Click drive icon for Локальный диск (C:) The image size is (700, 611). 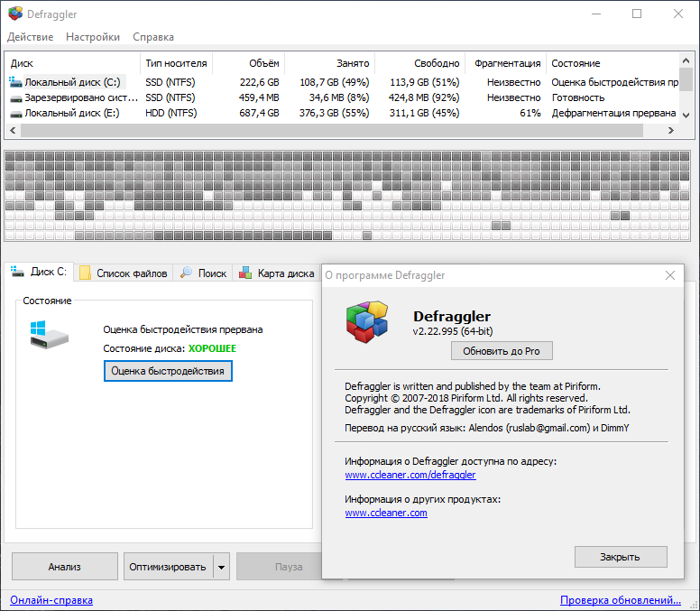15,82
